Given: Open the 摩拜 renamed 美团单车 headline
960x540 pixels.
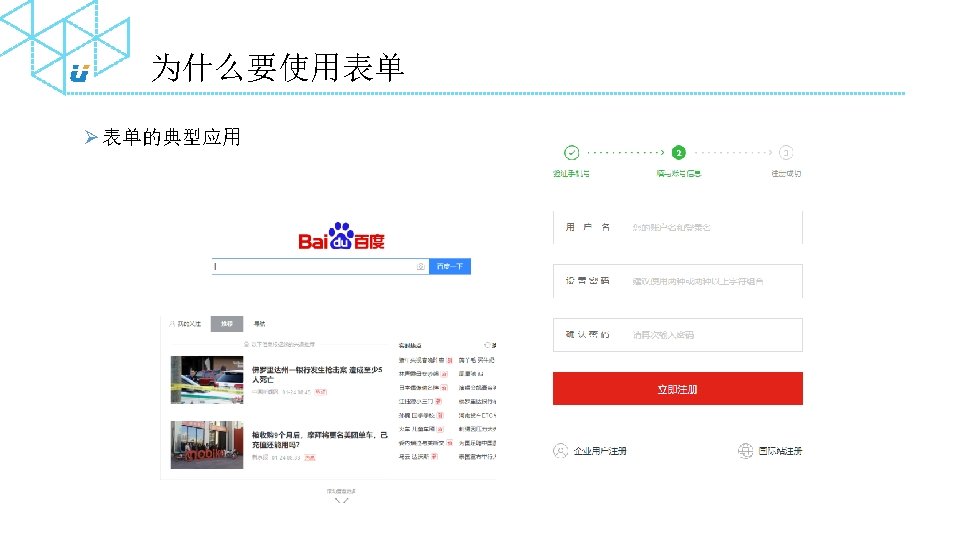Looking at the screenshot, I should point(320,439).
